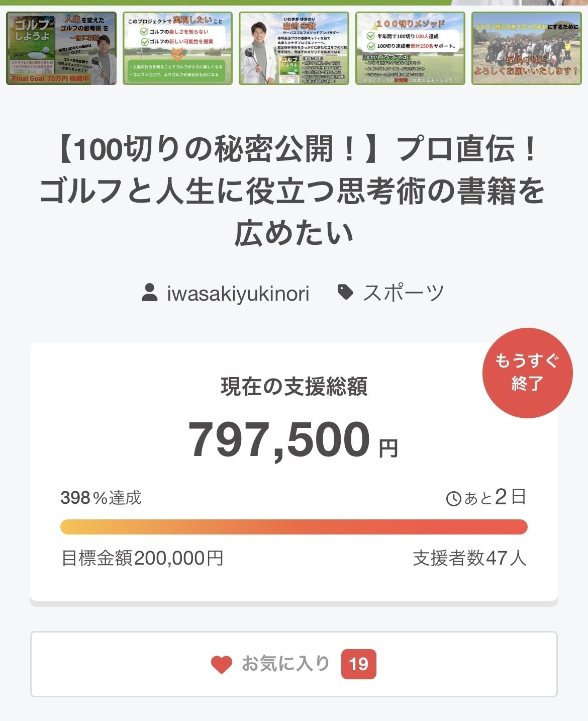The height and width of the screenshot is (721, 588).
Task: Open the iwasakiyukinori profile link
Action: click(238, 293)
